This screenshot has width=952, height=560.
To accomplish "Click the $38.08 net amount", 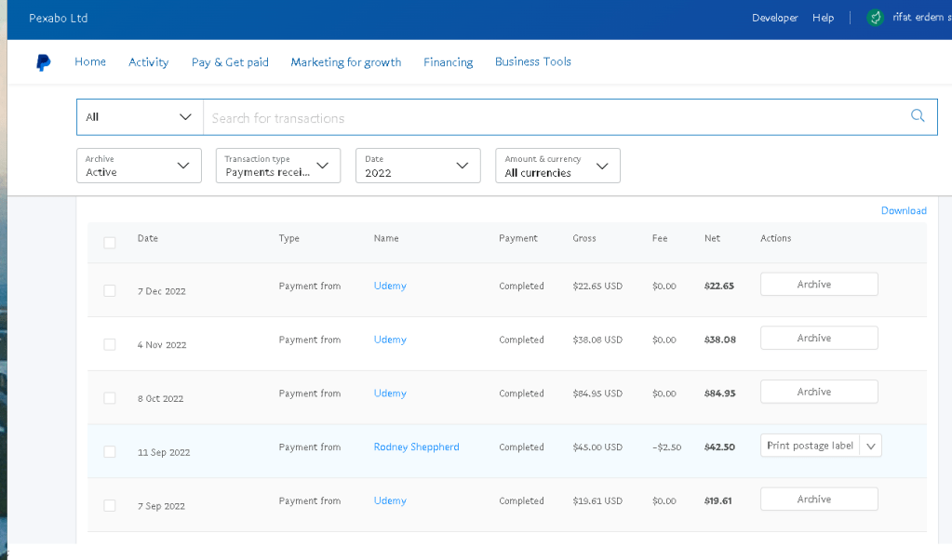I will 720,340.
